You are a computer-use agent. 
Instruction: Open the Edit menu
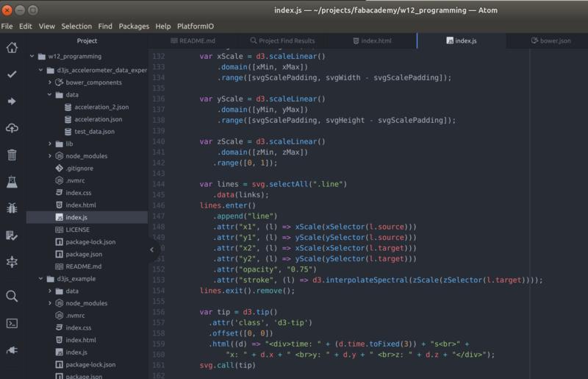click(26, 26)
